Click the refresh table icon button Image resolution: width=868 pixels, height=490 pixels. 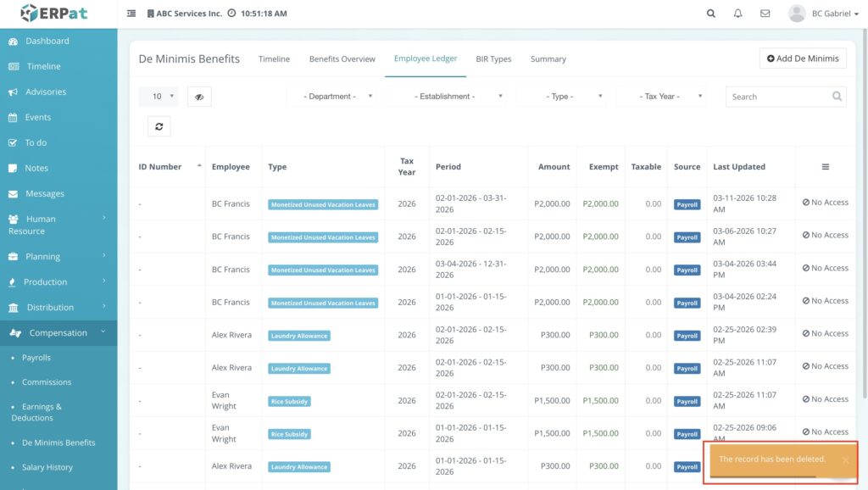pyautogui.click(x=159, y=126)
